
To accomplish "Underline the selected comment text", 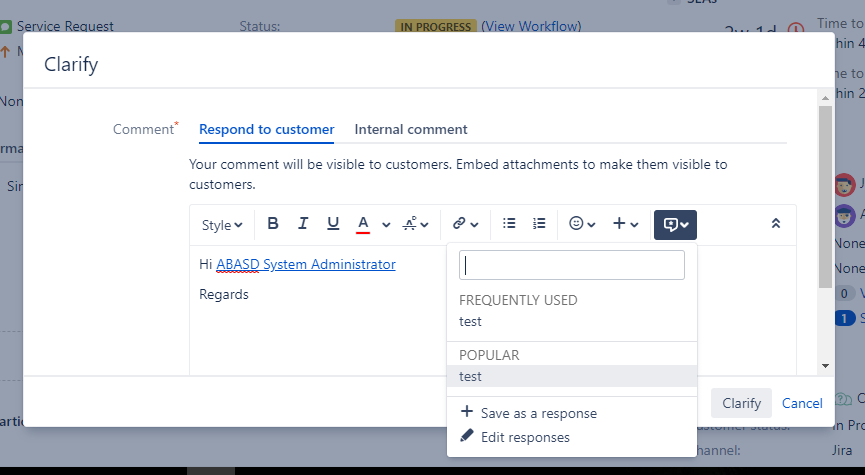I will [333, 223].
